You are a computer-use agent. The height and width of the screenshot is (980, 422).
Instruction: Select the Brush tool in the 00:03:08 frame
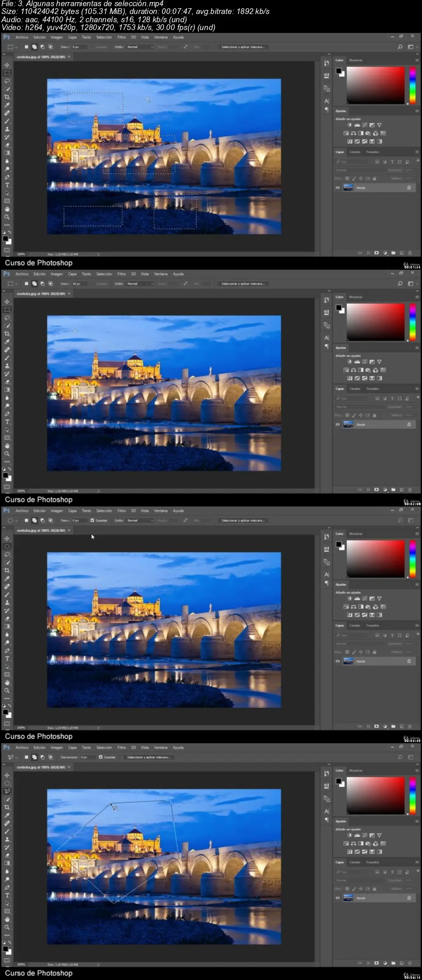[7, 358]
